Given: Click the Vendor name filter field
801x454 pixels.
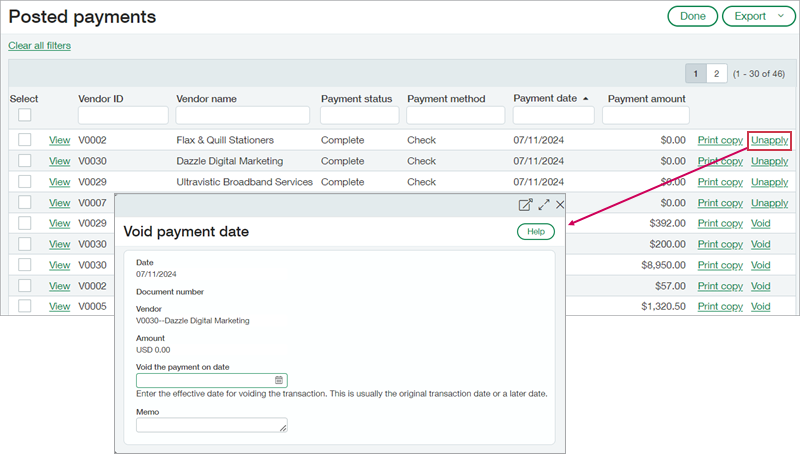Looking at the screenshot, I should [243, 116].
